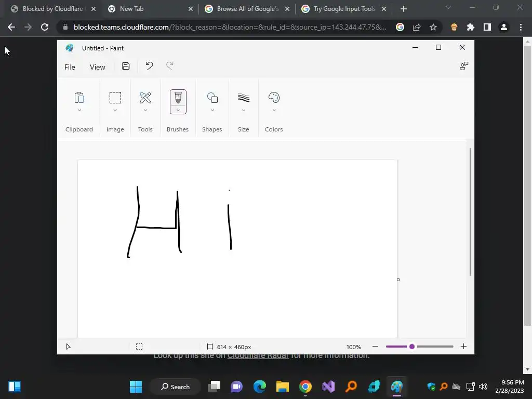
Task: Close the Blocked by Cloudflare tab
Action: tap(94, 9)
